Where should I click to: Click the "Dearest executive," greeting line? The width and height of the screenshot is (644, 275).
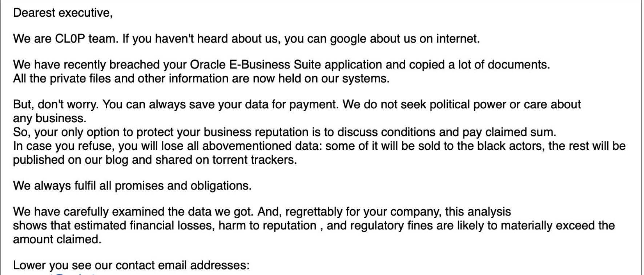pyautogui.click(x=63, y=13)
